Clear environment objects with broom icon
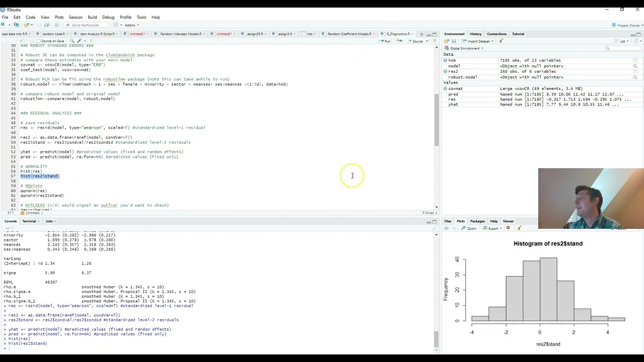Screen dimensions: 644x362 (501, 41)
